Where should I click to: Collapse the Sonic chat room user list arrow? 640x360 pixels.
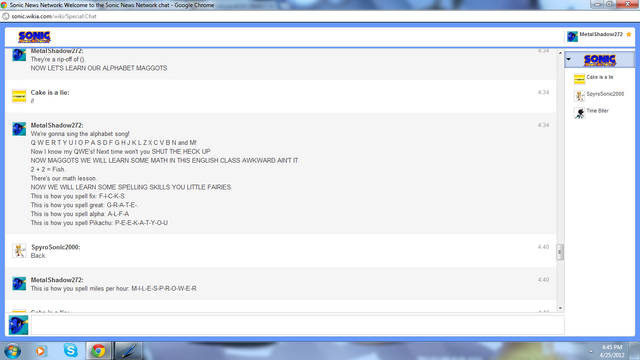click(569, 60)
